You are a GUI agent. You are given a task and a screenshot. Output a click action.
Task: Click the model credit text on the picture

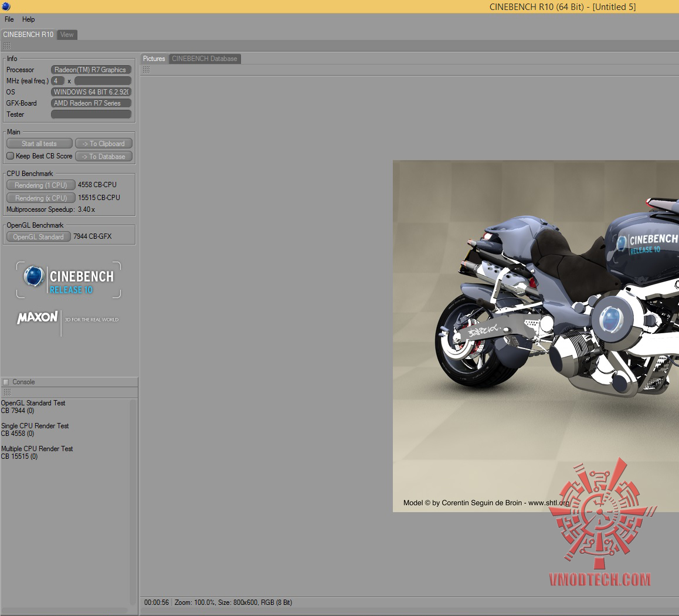(486, 503)
